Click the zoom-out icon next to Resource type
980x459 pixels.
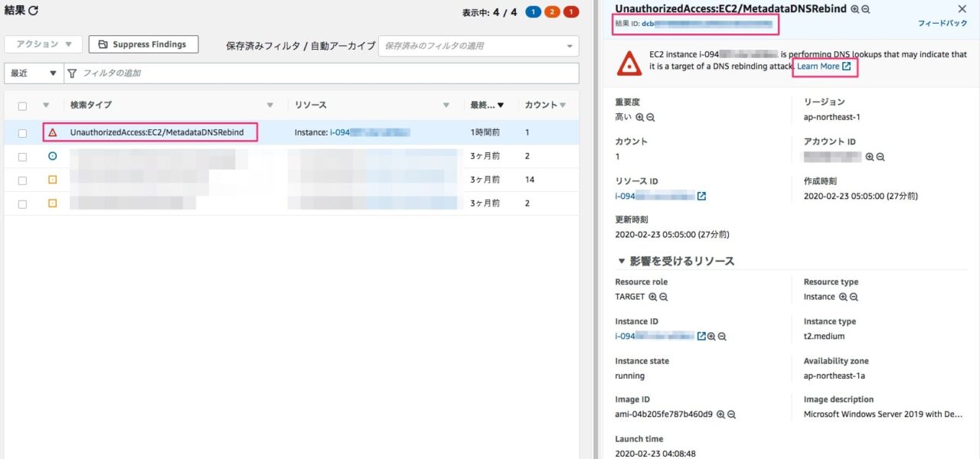[x=854, y=297]
